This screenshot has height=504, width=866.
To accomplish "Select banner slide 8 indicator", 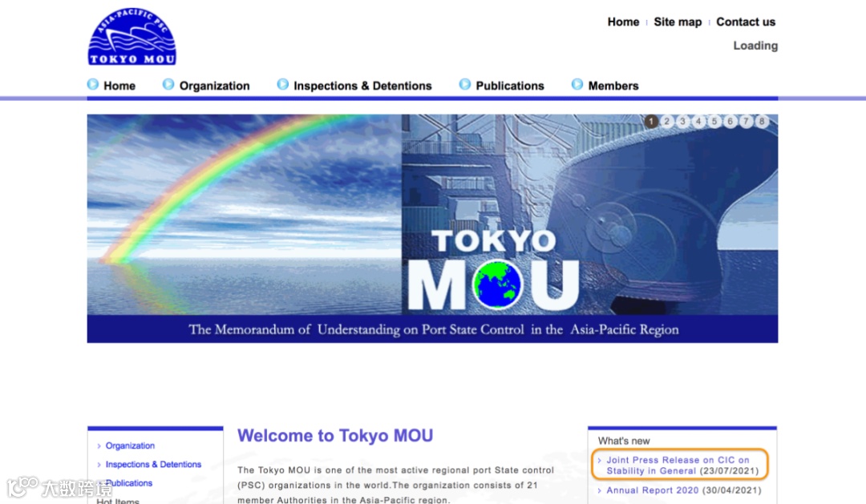I will tap(763, 122).
